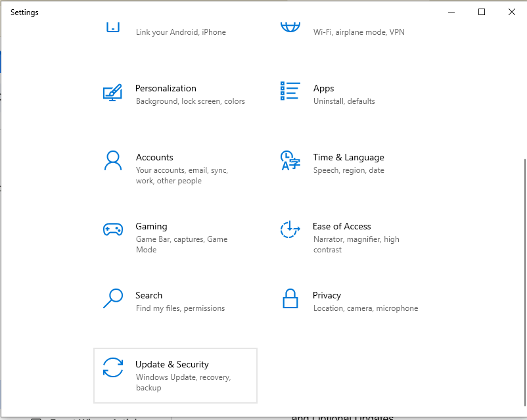527x420 pixels.
Task: Click "Link your Android, iPhone" text
Action: tap(181, 32)
